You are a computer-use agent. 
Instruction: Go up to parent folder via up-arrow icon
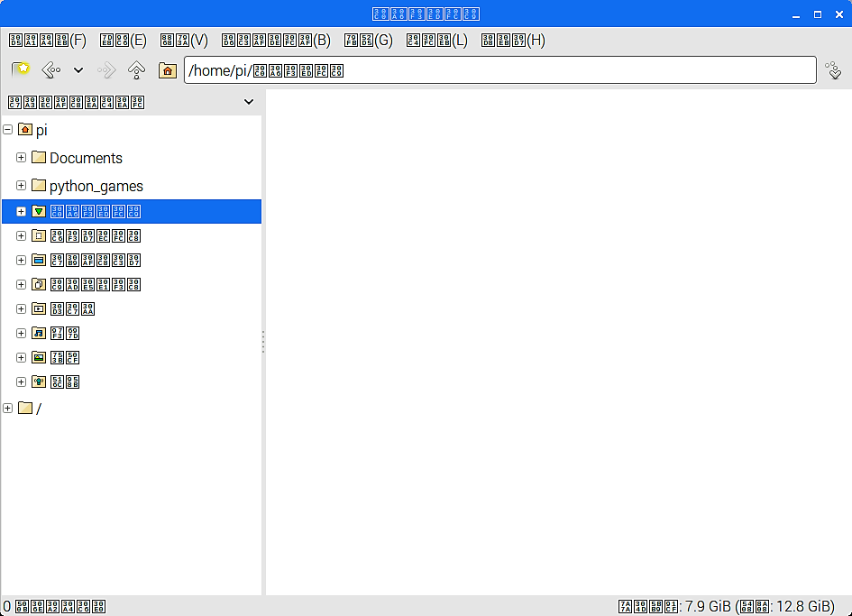coord(136,70)
